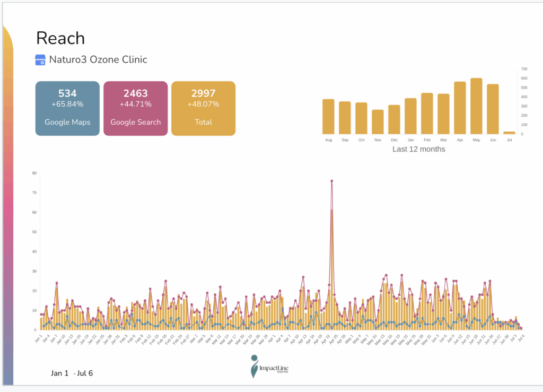Click the Last 12 months chart label
The height and width of the screenshot is (392, 543).
tap(418, 149)
